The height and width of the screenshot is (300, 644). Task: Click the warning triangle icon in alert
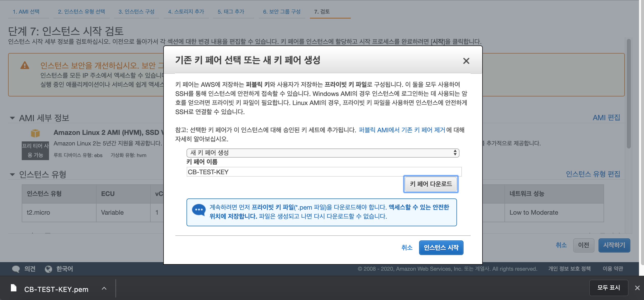pos(25,65)
